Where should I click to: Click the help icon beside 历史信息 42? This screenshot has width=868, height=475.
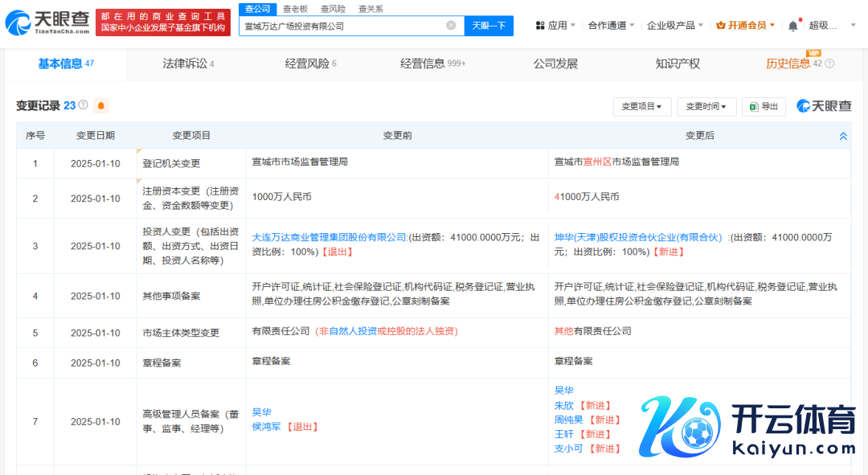[829, 63]
